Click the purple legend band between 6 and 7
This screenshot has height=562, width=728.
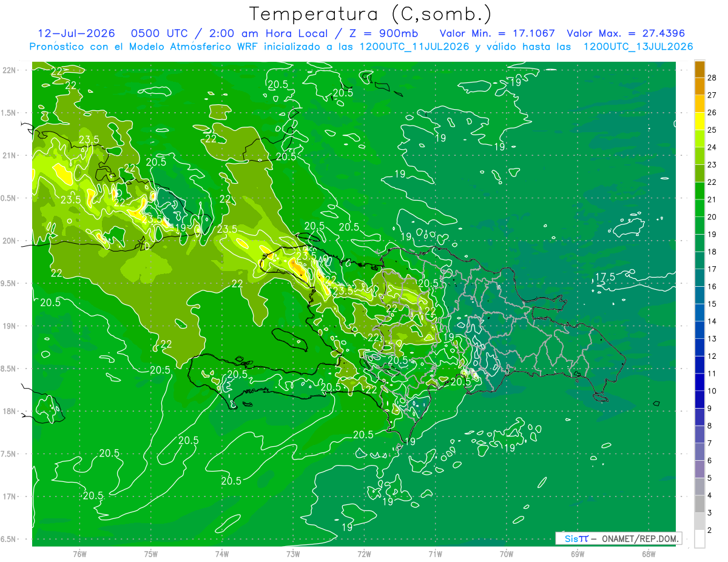pos(699,452)
